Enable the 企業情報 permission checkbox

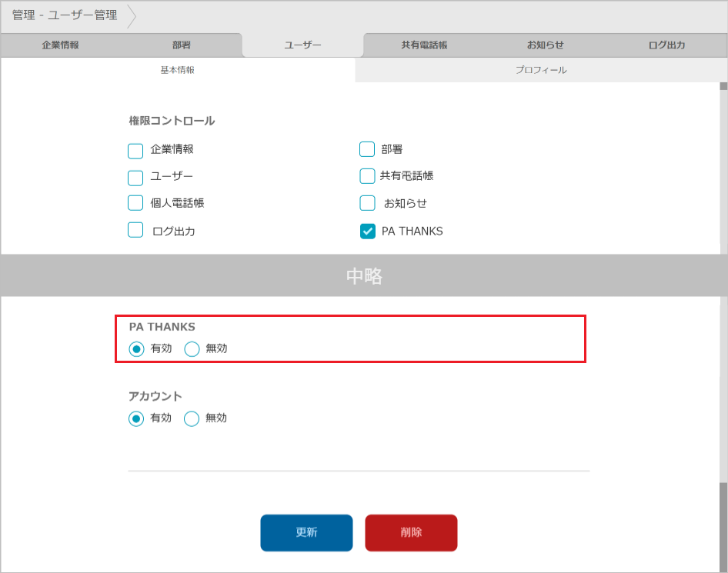coord(135,151)
